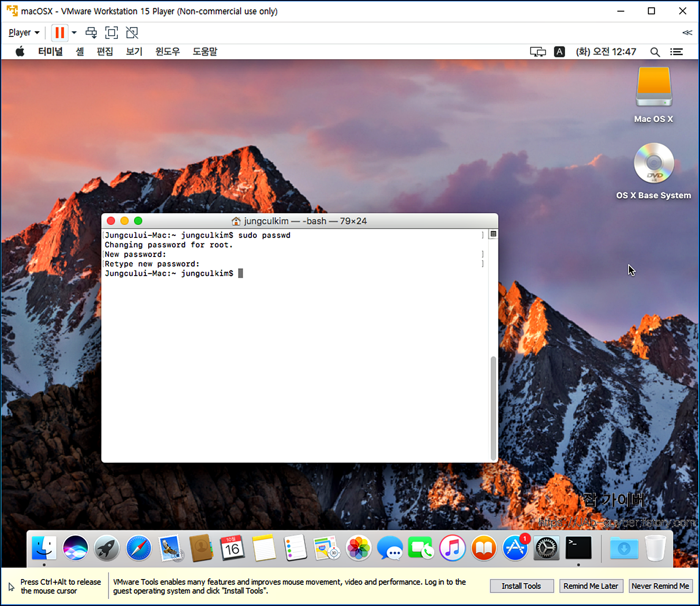Click Terminal split pane icon top-right
The image size is (700, 606).
point(493,234)
